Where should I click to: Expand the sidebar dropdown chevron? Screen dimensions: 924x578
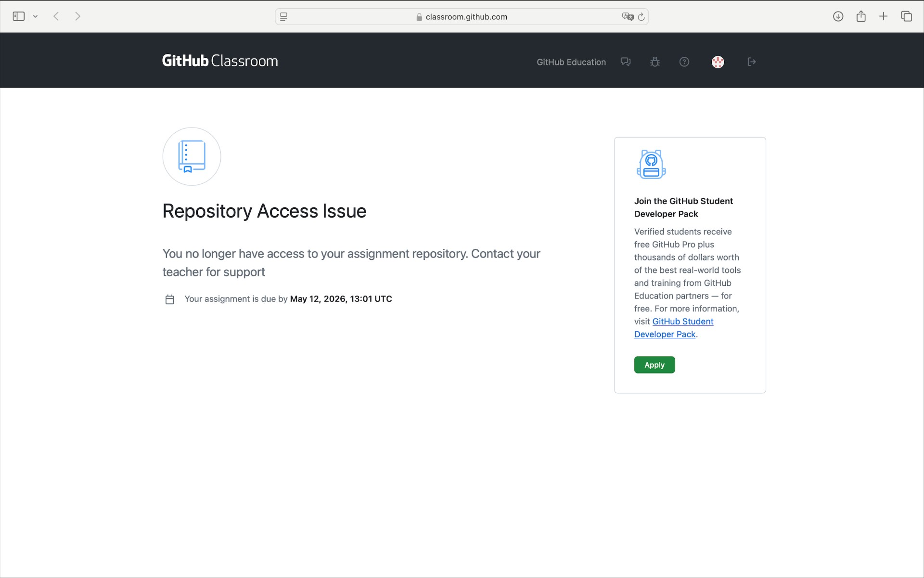click(x=35, y=17)
